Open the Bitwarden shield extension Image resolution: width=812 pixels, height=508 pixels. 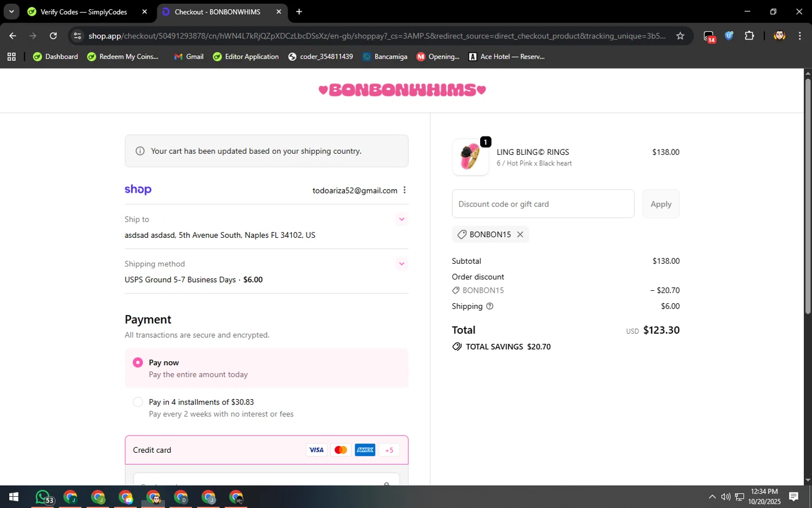tap(729, 36)
